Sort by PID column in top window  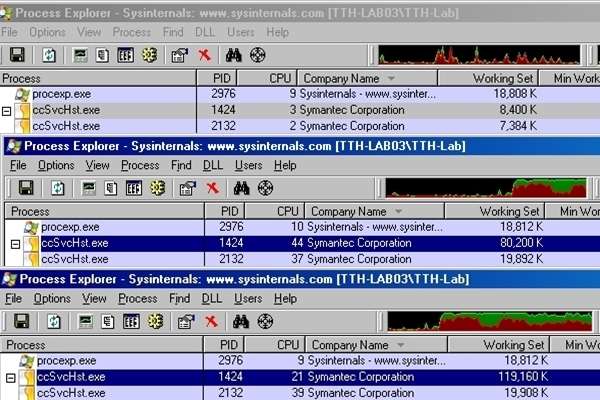click(217, 78)
